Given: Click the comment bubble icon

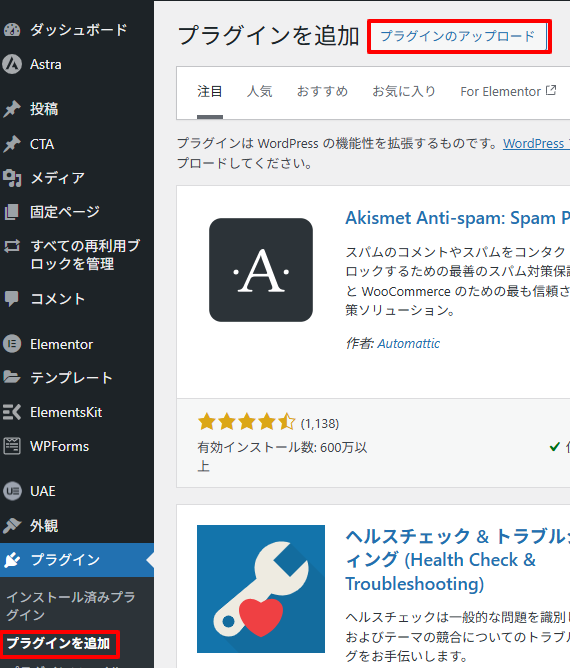Looking at the screenshot, I should coord(12,299).
